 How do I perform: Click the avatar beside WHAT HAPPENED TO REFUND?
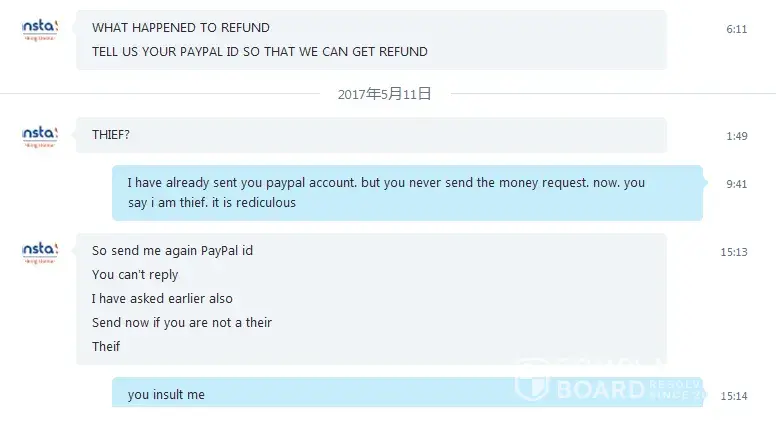[x=40, y=29]
